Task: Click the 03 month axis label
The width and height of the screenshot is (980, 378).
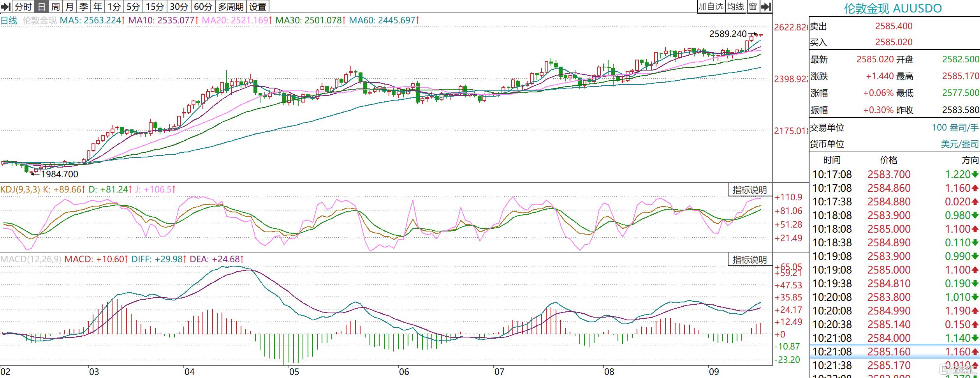Action: (x=94, y=371)
